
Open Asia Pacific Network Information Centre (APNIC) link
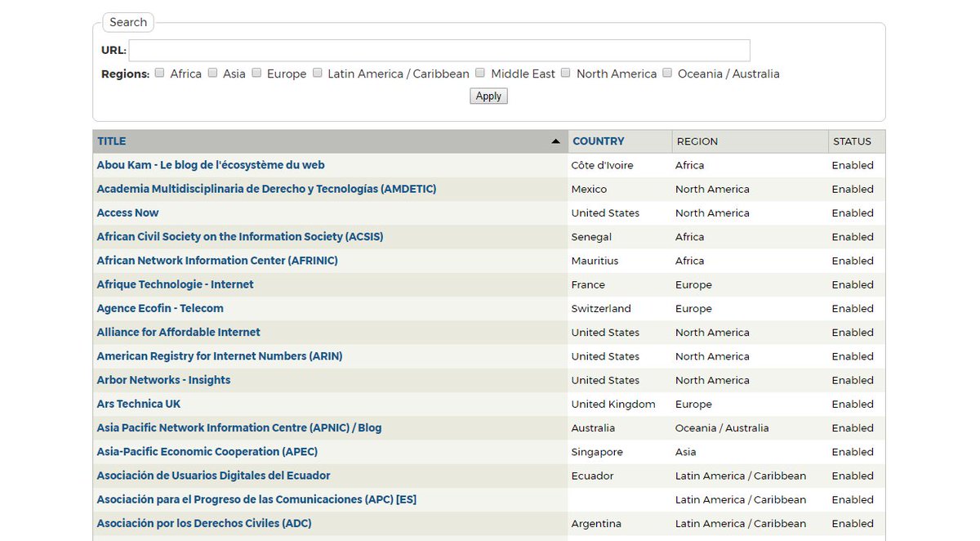point(239,427)
